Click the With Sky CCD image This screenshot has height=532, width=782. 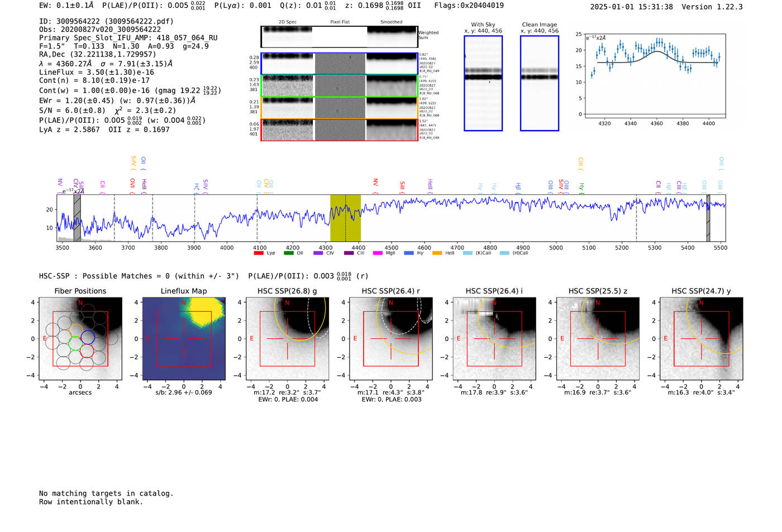pyautogui.click(x=483, y=83)
